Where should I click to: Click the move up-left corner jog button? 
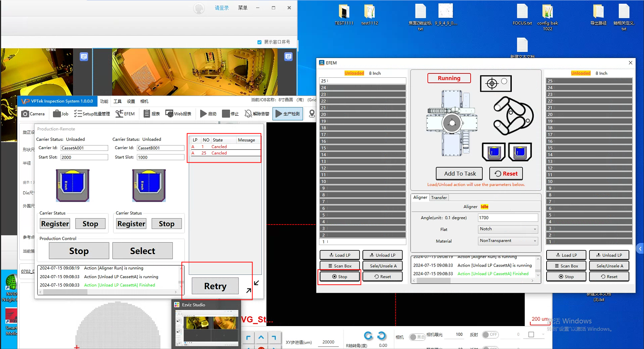click(248, 338)
